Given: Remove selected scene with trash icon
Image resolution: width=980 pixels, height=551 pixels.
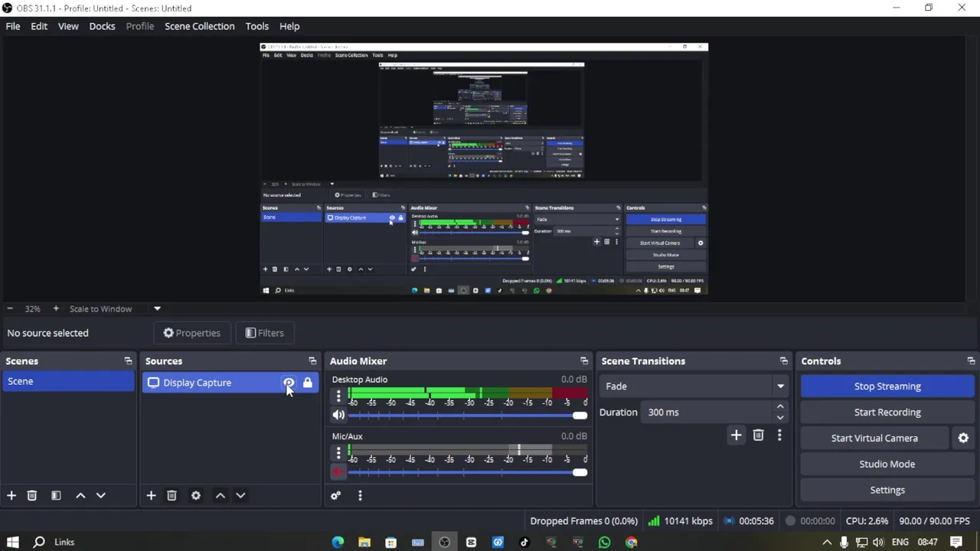Looking at the screenshot, I should [32, 496].
